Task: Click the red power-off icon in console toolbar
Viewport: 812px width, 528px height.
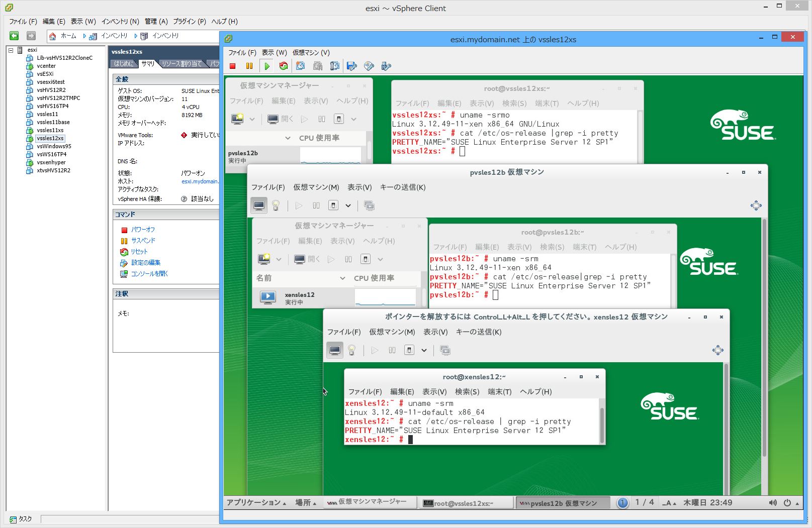Action: click(x=232, y=66)
